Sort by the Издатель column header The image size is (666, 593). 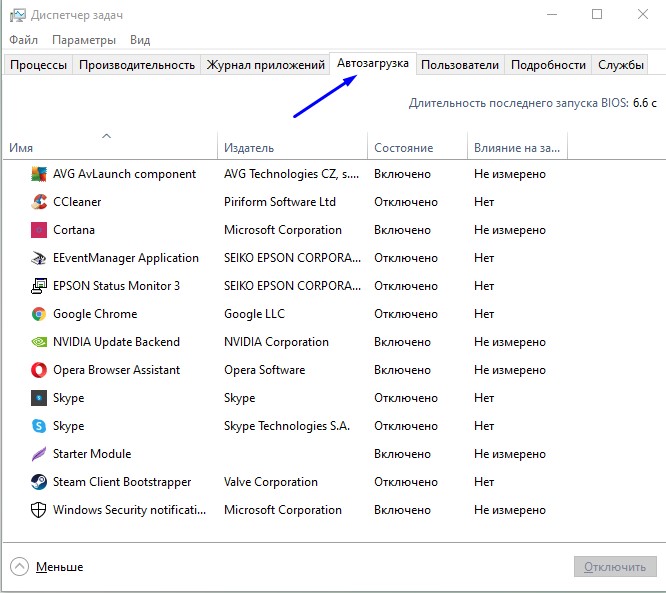[292, 145]
